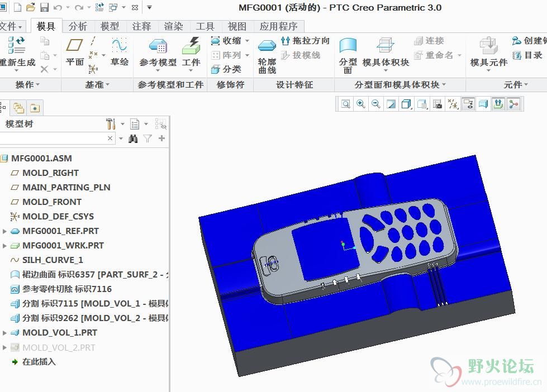Click the quick access Regenerate icon

99,7
